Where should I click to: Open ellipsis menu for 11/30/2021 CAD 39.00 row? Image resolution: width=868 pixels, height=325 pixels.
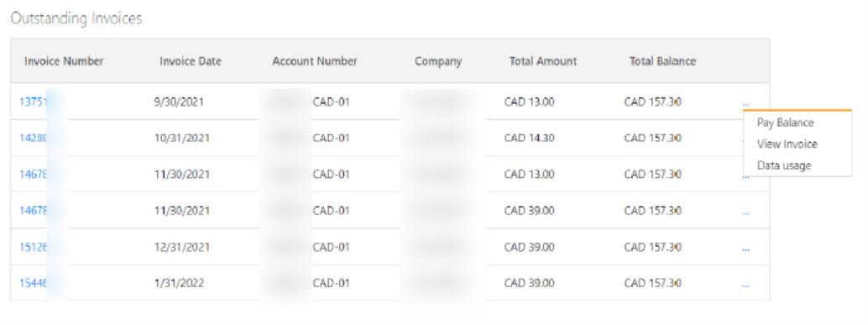pos(745,212)
